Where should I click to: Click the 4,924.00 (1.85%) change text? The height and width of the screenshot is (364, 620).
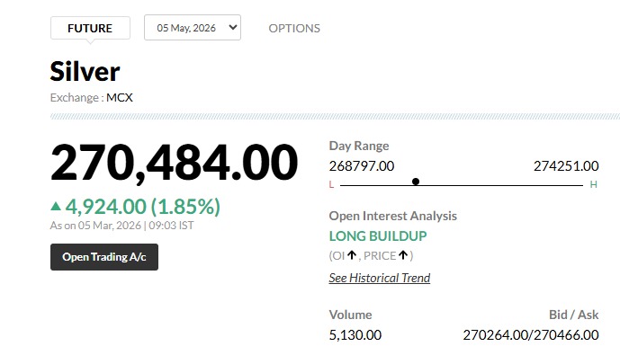144,207
